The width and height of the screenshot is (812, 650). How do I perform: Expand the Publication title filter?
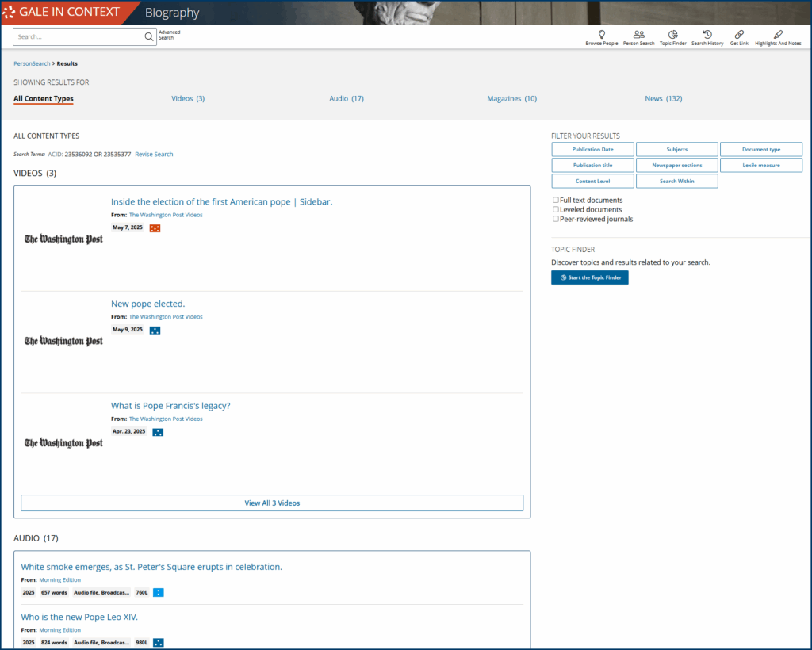click(x=592, y=166)
